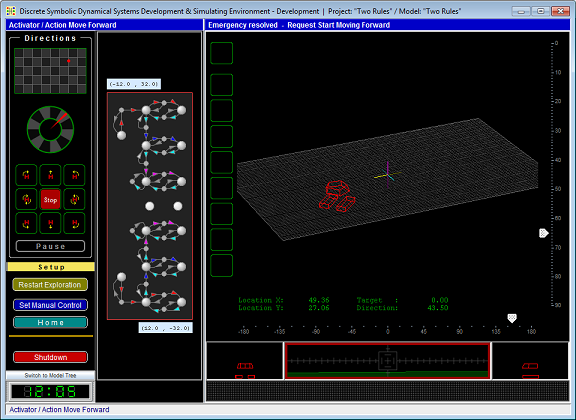This screenshot has height=420, width=576.
Task: Click Restart Exploration
Action: point(50,285)
